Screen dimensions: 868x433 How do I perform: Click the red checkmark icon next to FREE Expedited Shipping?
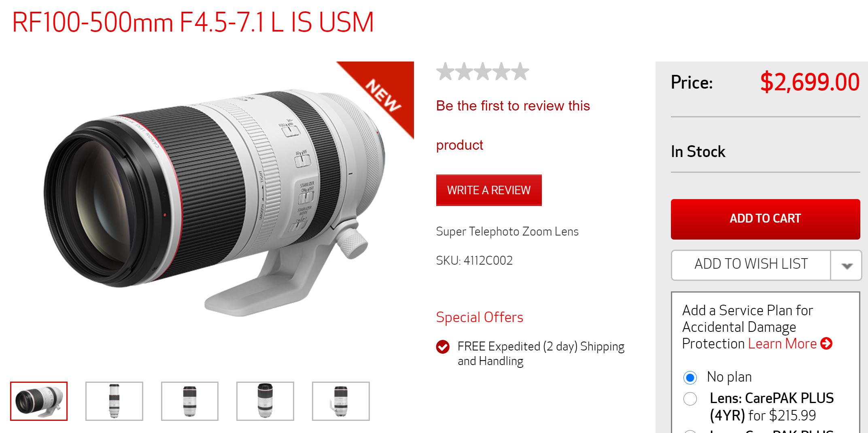click(x=443, y=347)
